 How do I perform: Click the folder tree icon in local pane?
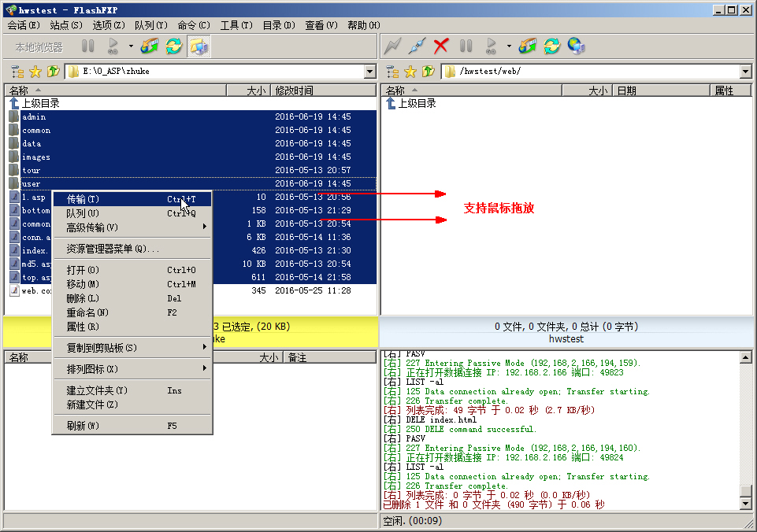(17, 72)
